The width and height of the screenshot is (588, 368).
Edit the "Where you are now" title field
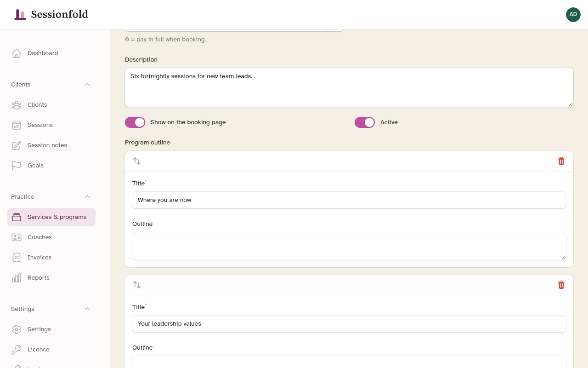coord(349,200)
